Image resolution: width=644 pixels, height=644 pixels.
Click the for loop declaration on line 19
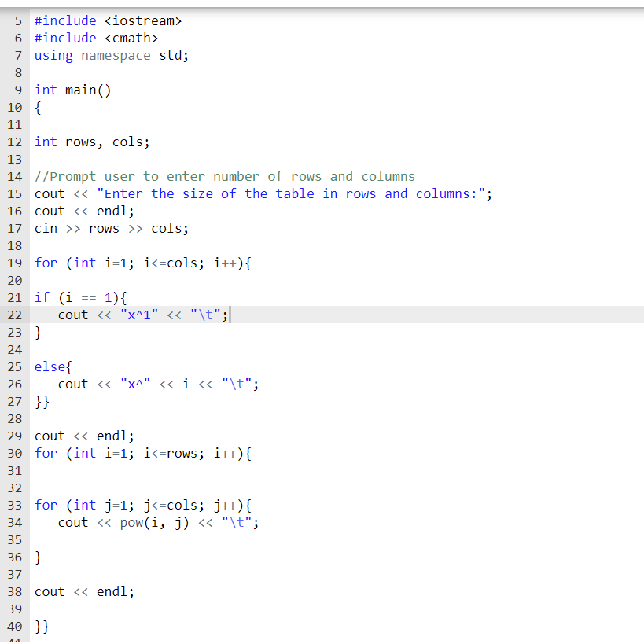tap(142, 263)
